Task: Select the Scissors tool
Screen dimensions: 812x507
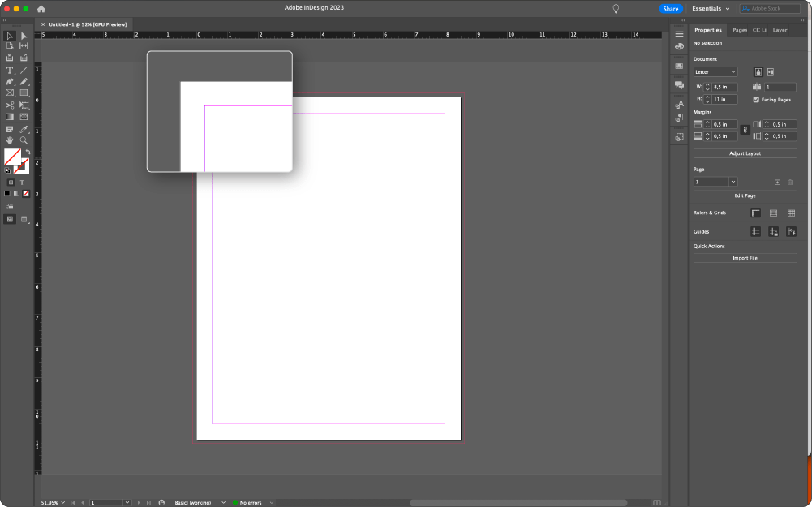Action: coord(10,105)
